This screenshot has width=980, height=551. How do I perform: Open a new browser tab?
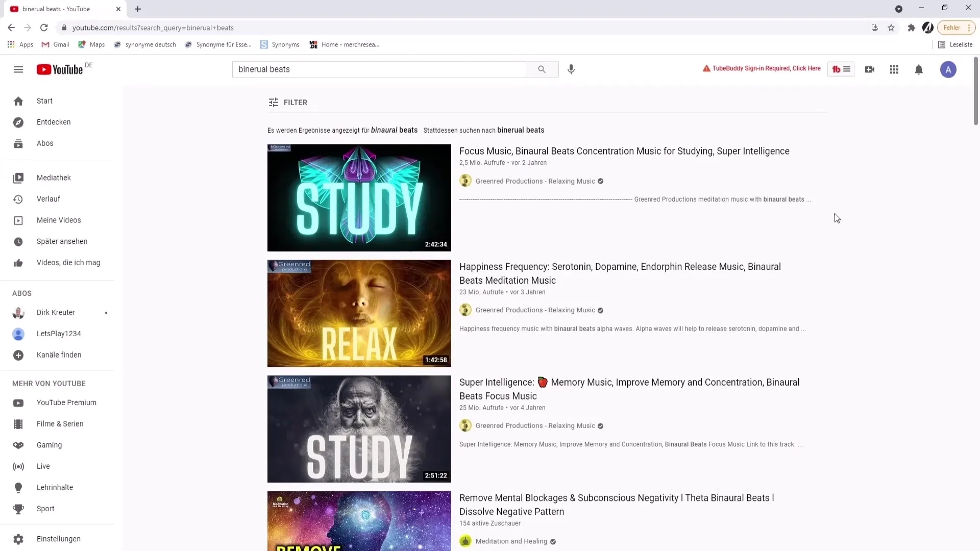click(138, 9)
